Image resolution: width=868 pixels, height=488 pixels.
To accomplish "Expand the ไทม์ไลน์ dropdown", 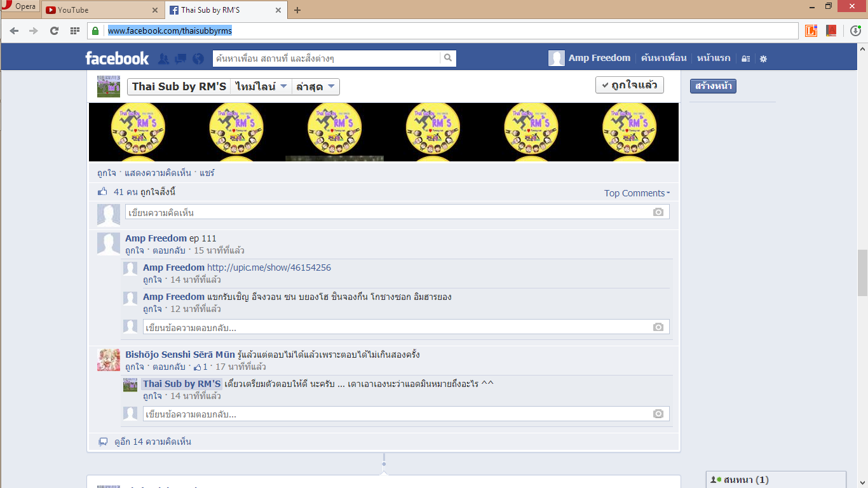I will pyautogui.click(x=261, y=86).
